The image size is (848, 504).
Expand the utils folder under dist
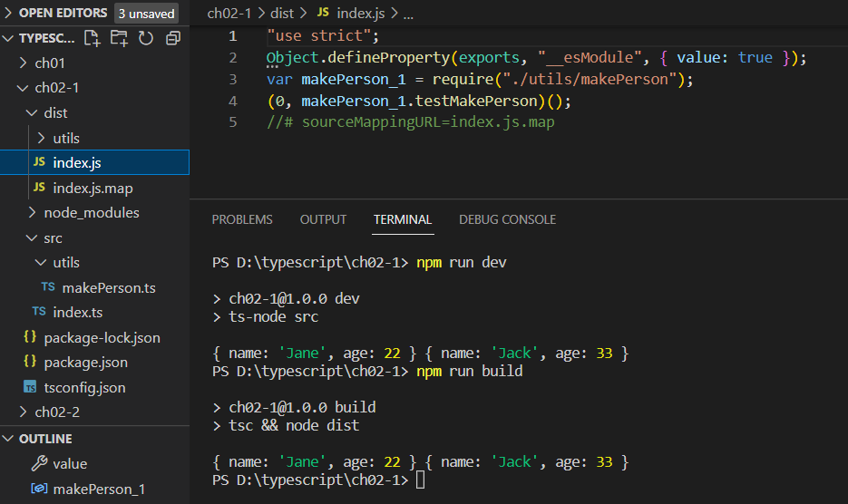point(41,138)
